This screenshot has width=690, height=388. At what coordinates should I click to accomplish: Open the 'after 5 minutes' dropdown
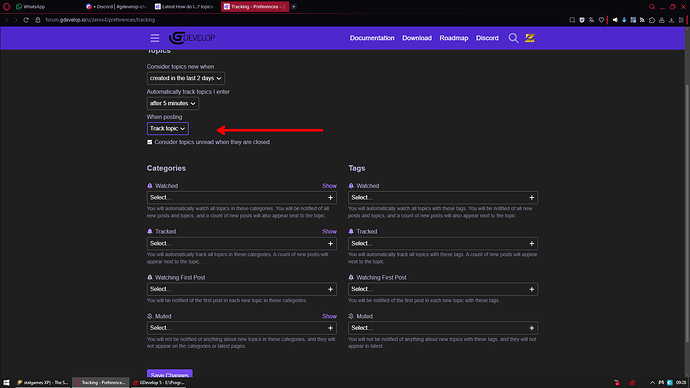(172, 103)
